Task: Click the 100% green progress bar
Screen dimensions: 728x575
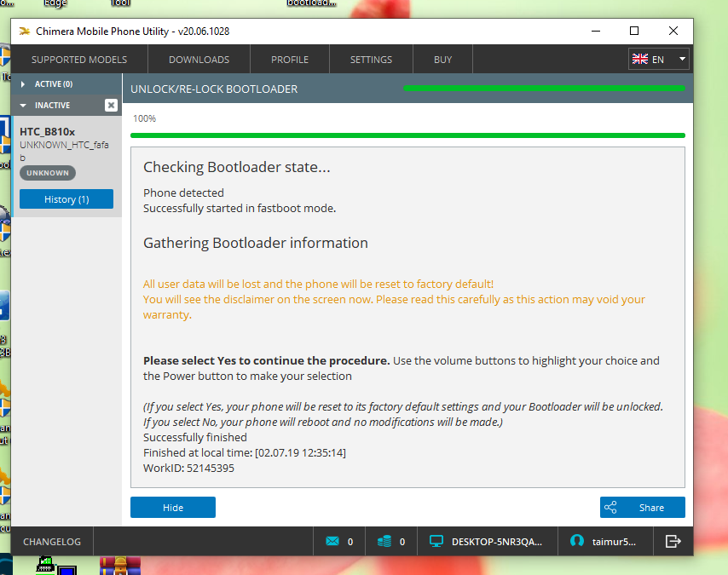Action: click(407, 135)
